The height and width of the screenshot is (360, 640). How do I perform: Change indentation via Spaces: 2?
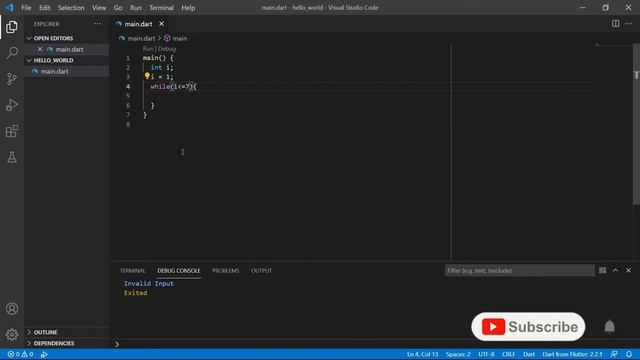(458, 354)
